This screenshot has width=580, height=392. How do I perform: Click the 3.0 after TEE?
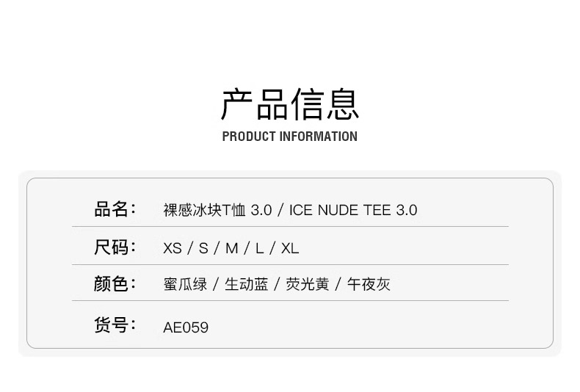point(407,210)
